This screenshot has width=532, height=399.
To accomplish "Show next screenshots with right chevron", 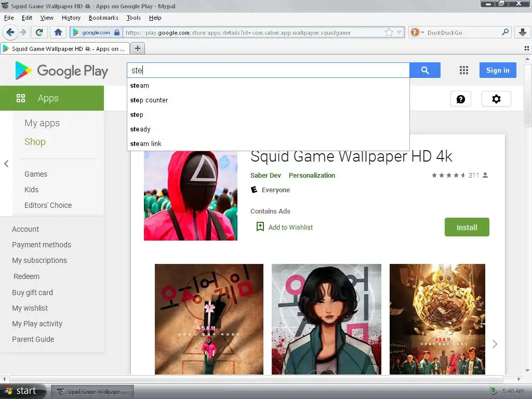I will tap(495, 344).
